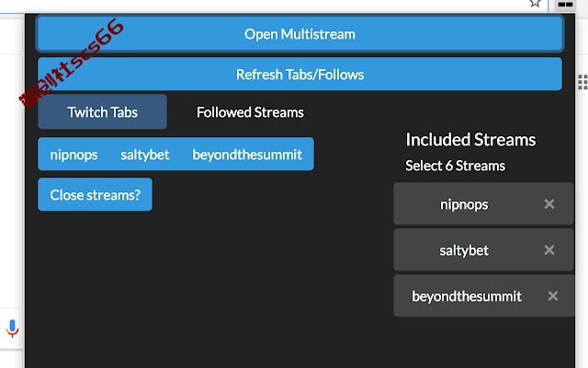Open the Google apps grid icon

click(583, 82)
